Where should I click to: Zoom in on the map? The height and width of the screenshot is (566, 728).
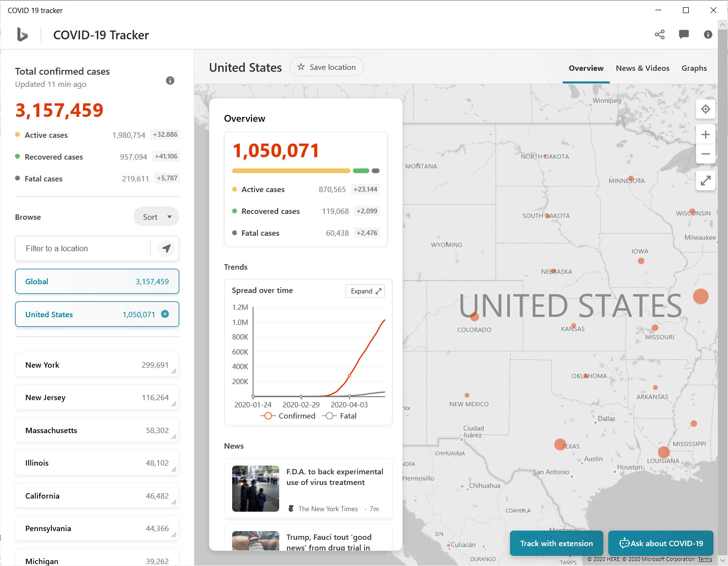tap(706, 134)
